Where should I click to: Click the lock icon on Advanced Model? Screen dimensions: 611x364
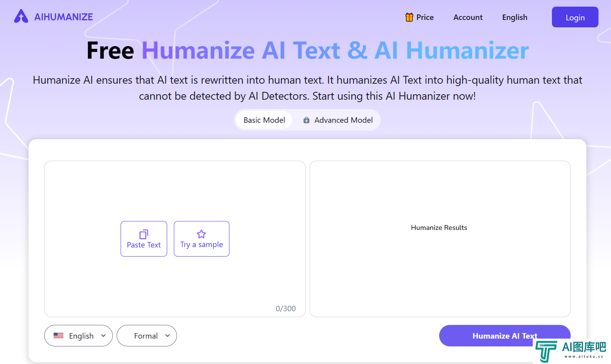pyautogui.click(x=306, y=120)
